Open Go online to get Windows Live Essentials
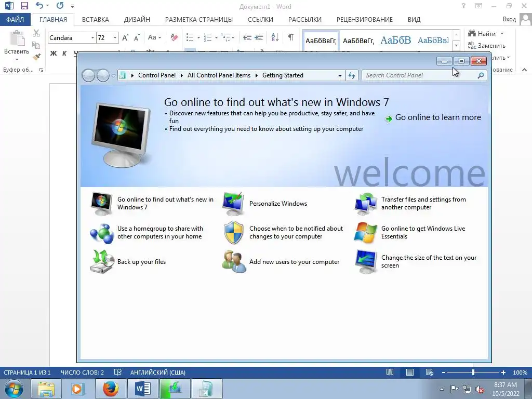 410,232
